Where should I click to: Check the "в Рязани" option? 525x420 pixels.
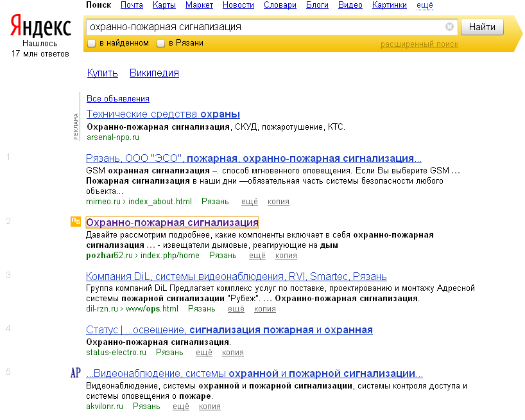(x=160, y=42)
